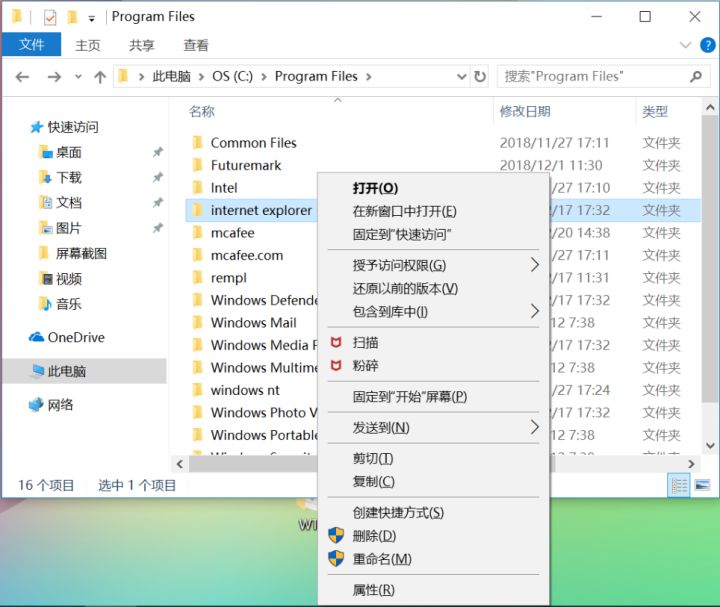This screenshot has height=607, width=720.
Task: Go up one folder level
Action: point(100,77)
